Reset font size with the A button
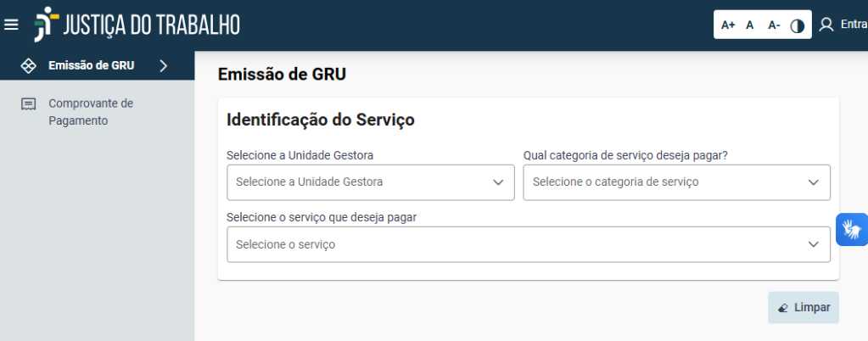The image size is (868, 341). pos(749,25)
